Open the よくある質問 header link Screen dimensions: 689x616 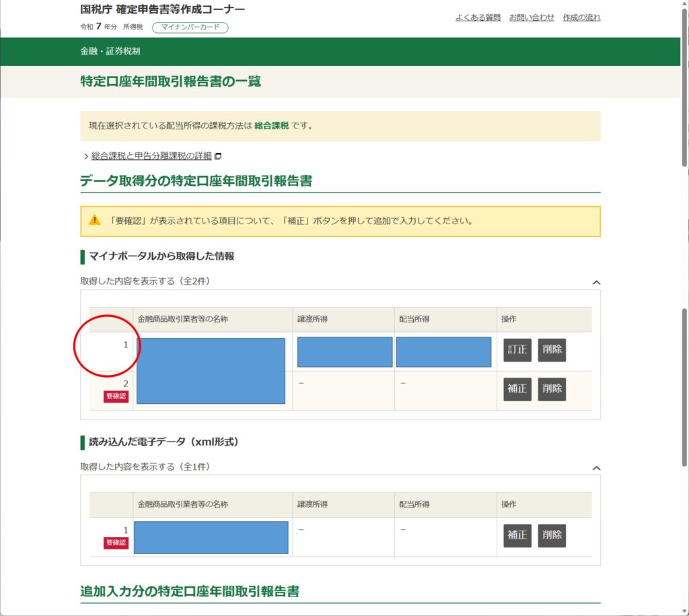(478, 18)
